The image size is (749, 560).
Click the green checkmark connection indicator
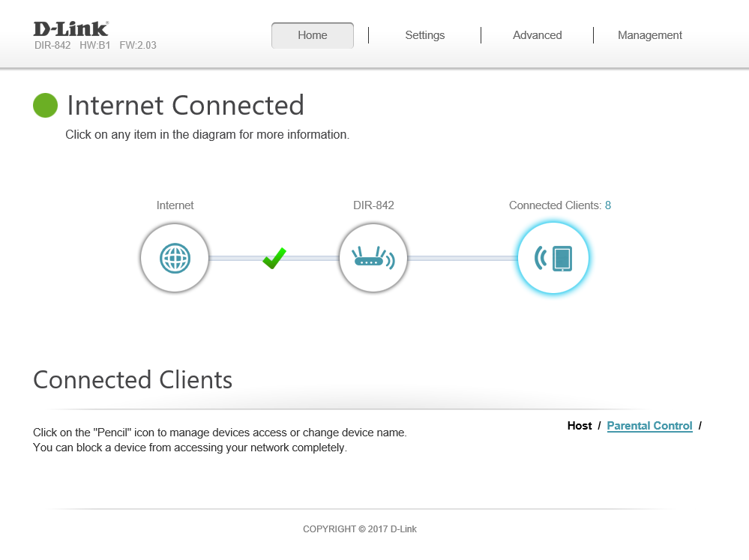274,259
